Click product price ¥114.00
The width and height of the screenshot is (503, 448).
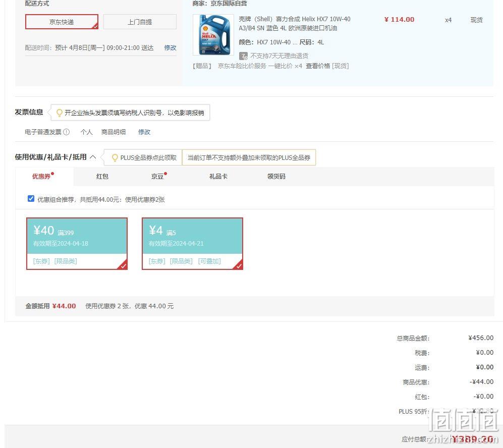[x=400, y=19]
